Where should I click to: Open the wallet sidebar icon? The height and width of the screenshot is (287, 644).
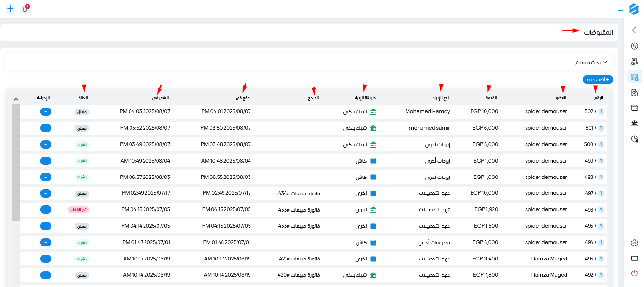click(634, 108)
